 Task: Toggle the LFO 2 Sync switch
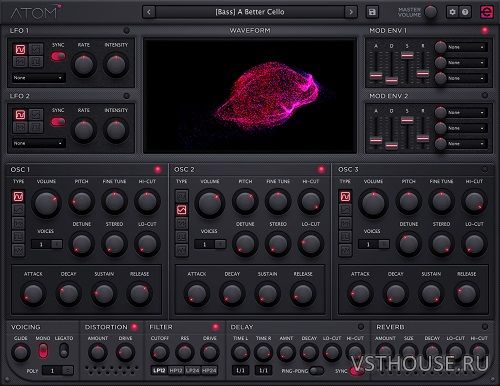(58, 122)
